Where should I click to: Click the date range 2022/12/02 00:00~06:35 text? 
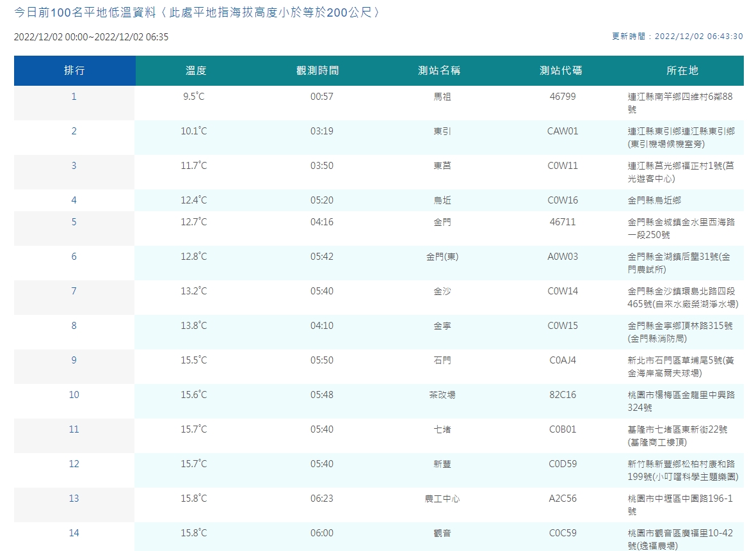[x=91, y=37]
